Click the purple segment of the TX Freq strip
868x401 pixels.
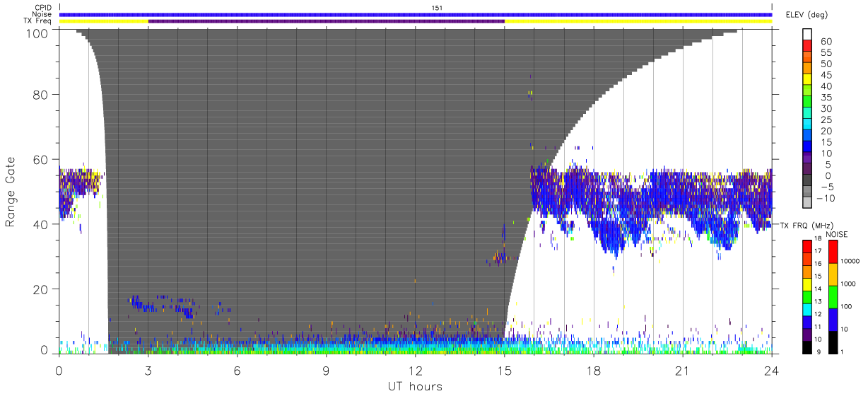(327, 21)
